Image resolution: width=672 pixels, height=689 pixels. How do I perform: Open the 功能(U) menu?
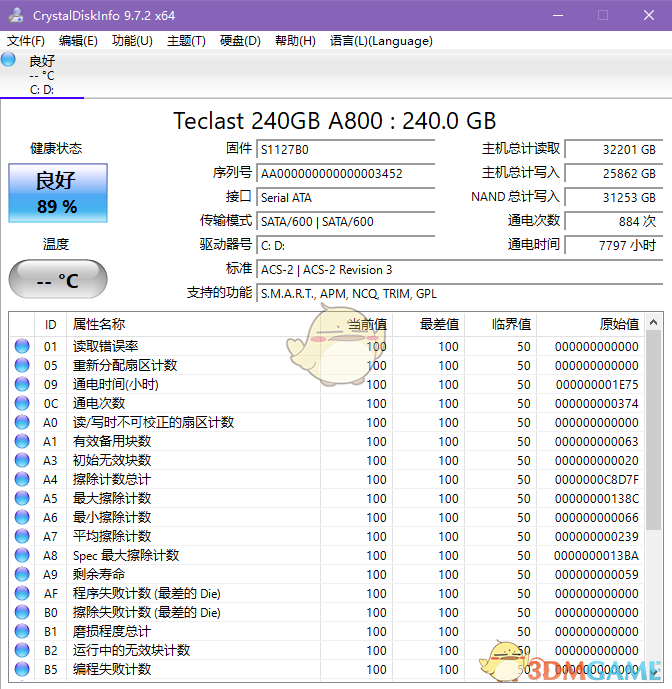(132, 41)
